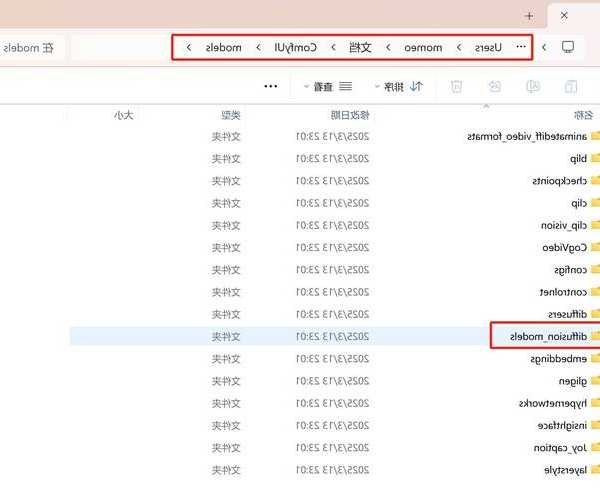Viewport: 600px width, 500px height.
Task: Click the paste icon in toolbar
Action: click(570, 87)
